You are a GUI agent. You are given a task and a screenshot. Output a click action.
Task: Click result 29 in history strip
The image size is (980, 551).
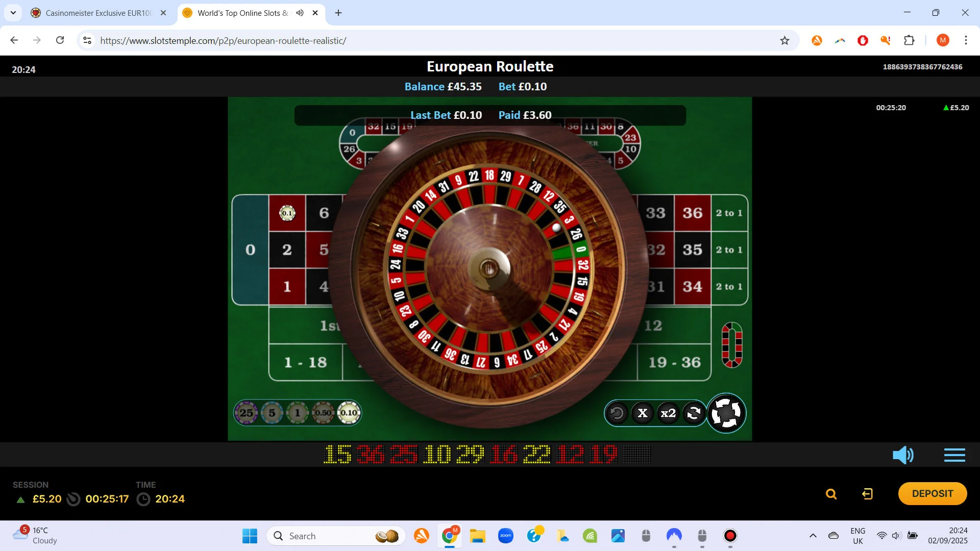point(470,455)
